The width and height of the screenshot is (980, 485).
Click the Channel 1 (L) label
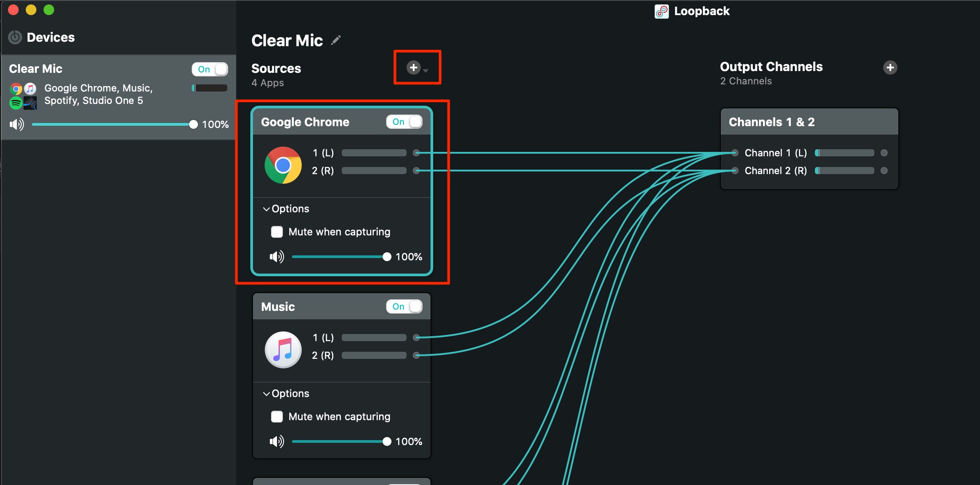click(x=776, y=153)
